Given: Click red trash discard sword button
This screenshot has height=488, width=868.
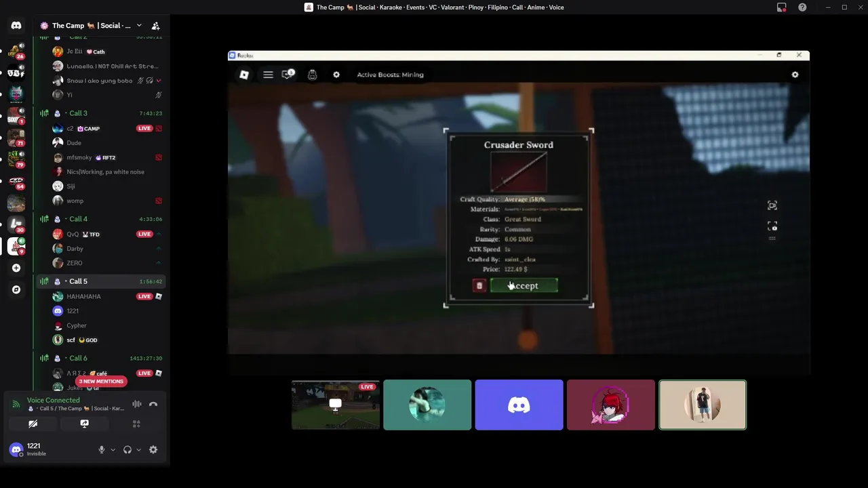Looking at the screenshot, I should tap(479, 286).
